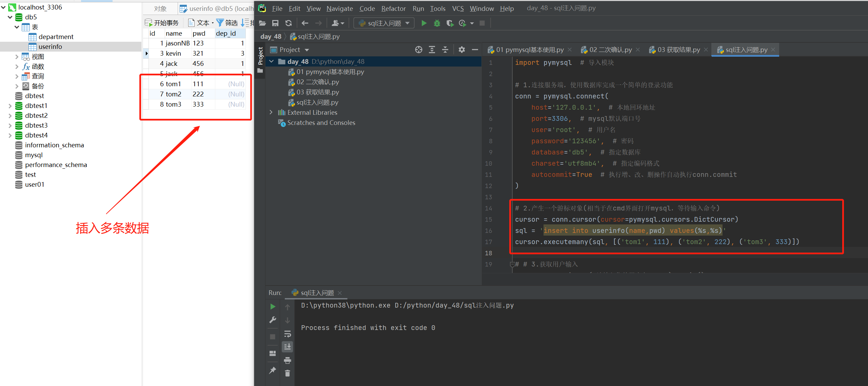Pin the Run tab
This screenshot has height=386, width=868.
[x=273, y=370]
